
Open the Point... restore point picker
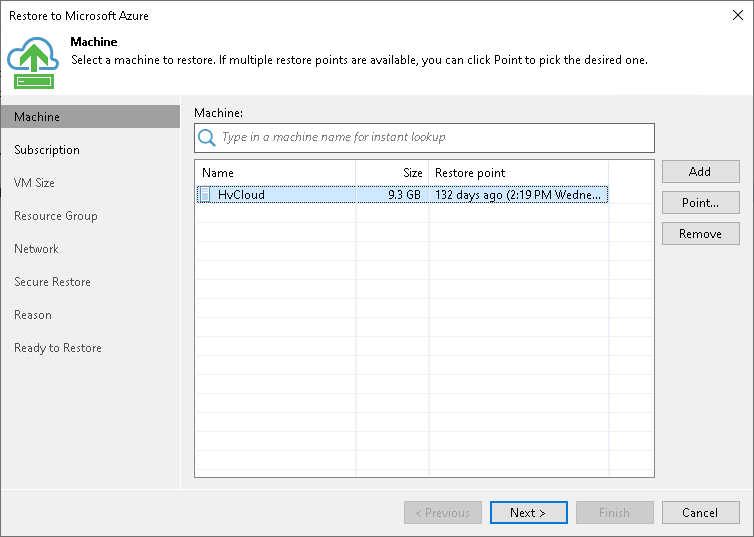click(x=700, y=203)
